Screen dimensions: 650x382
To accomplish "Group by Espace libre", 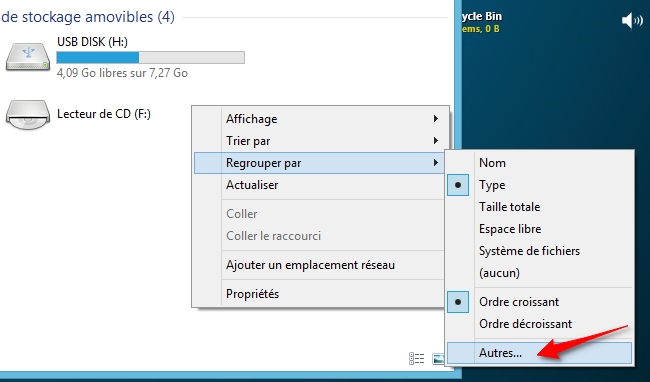I will click(x=539, y=229).
